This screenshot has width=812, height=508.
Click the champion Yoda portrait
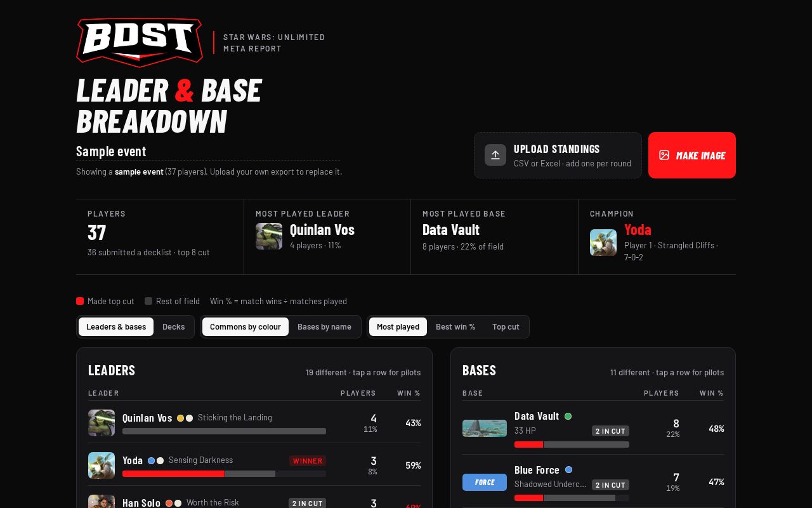(603, 243)
